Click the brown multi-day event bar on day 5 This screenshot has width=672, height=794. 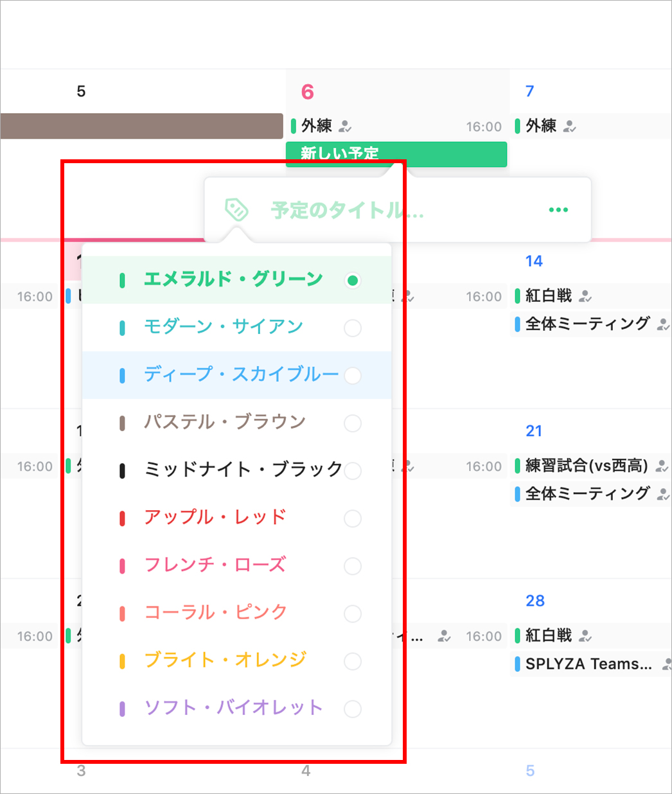point(141,127)
